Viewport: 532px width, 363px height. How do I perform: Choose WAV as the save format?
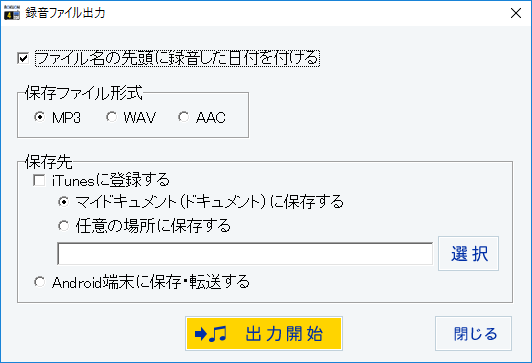(x=111, y=117)
